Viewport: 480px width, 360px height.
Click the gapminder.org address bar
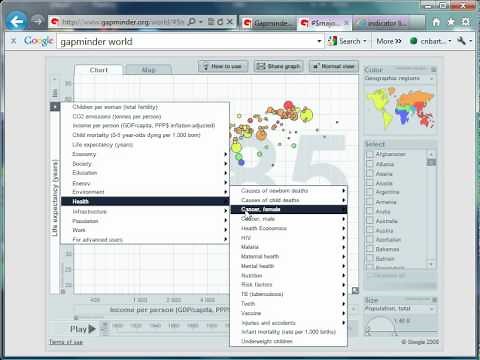pyautogui.click(x=120, y=22)
